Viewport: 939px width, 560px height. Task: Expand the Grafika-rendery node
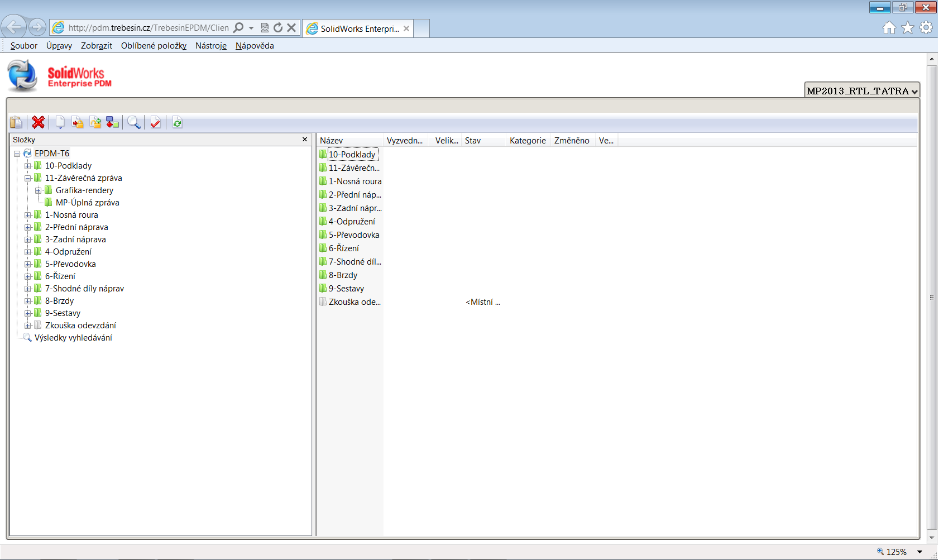click(39, 190)
